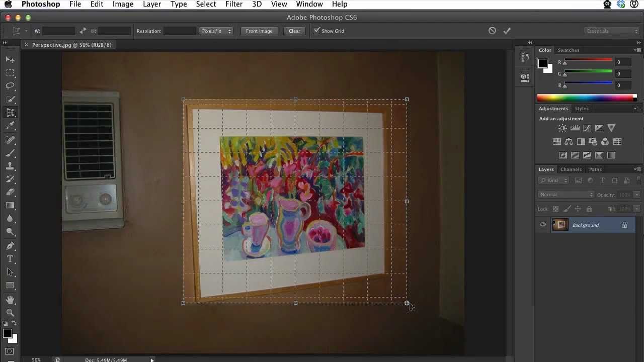Commit the crop with checkmark icon
Viewport: 644px width, 362px height.
point(507,31)
